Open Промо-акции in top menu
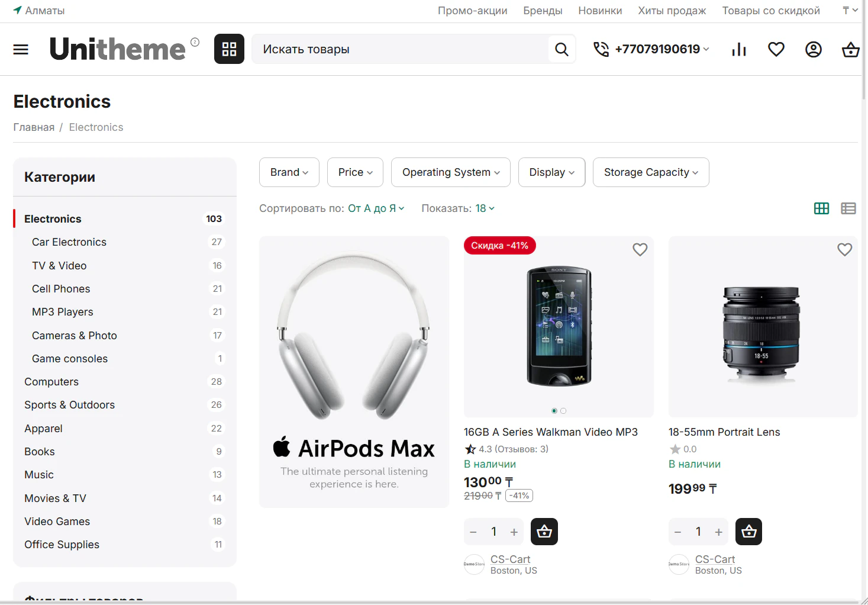The width and height of the screenshot is (868, 605). point(473,11)
